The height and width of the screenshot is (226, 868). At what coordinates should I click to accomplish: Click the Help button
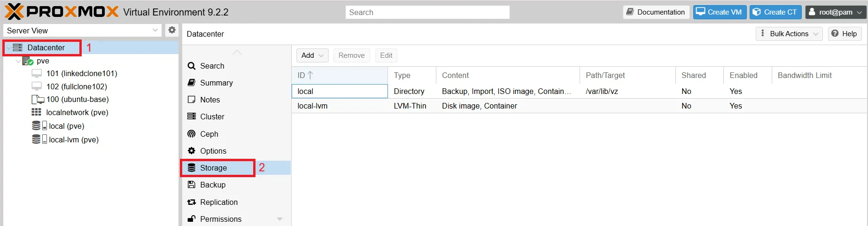coord(845,33)
